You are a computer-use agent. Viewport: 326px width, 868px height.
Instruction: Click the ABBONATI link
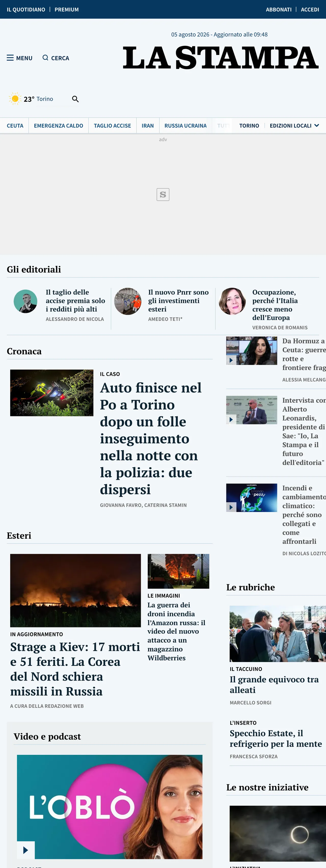pos(279,9)
